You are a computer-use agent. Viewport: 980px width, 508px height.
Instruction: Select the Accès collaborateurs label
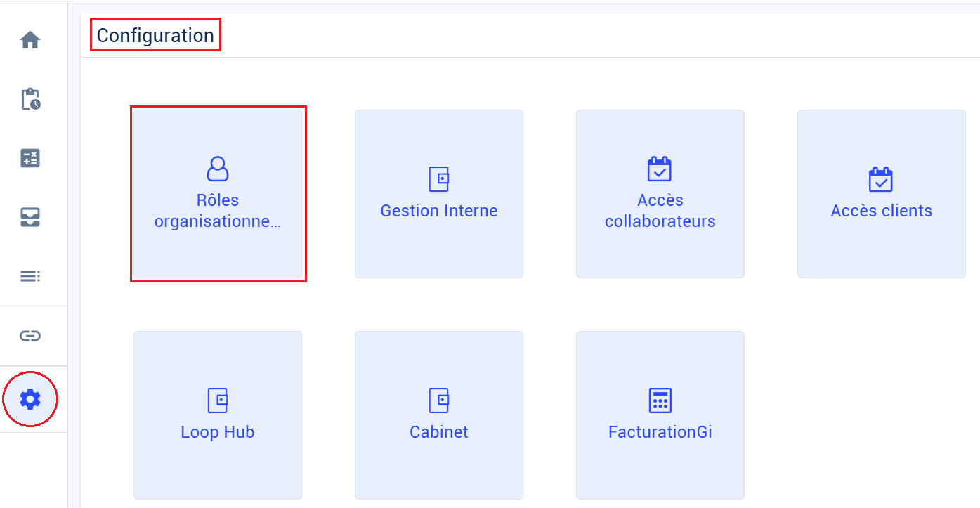pyautogui.click(x=660, y=211)
